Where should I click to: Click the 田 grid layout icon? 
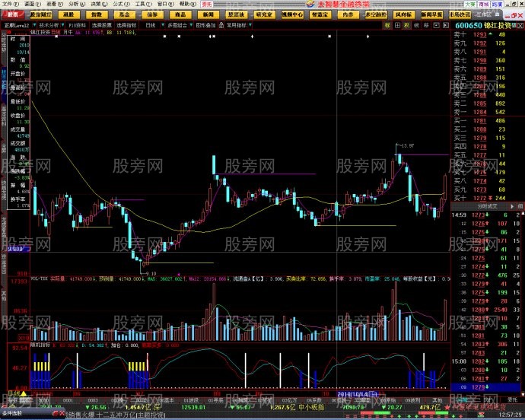[x=397, y=25]
